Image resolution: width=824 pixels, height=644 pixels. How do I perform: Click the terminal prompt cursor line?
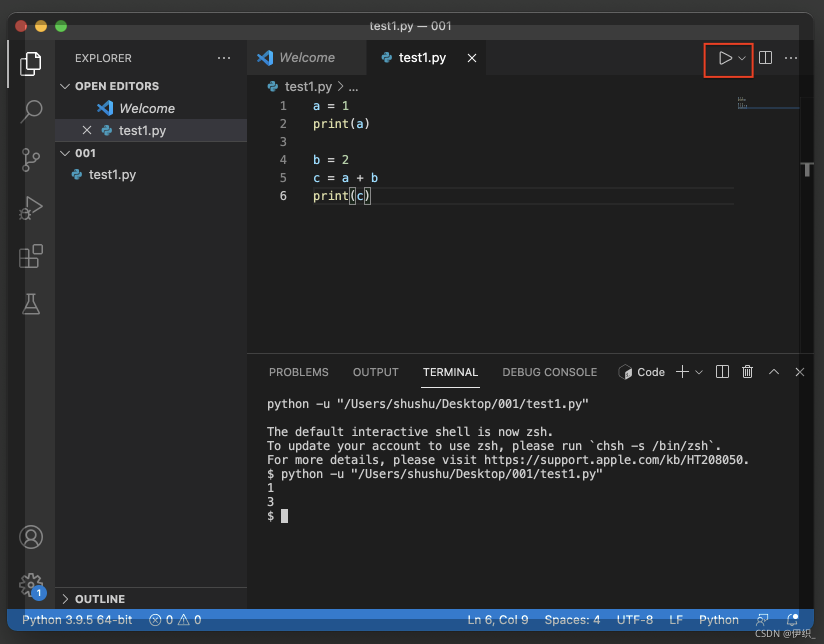pyautogui.click(x=277, y=516)
